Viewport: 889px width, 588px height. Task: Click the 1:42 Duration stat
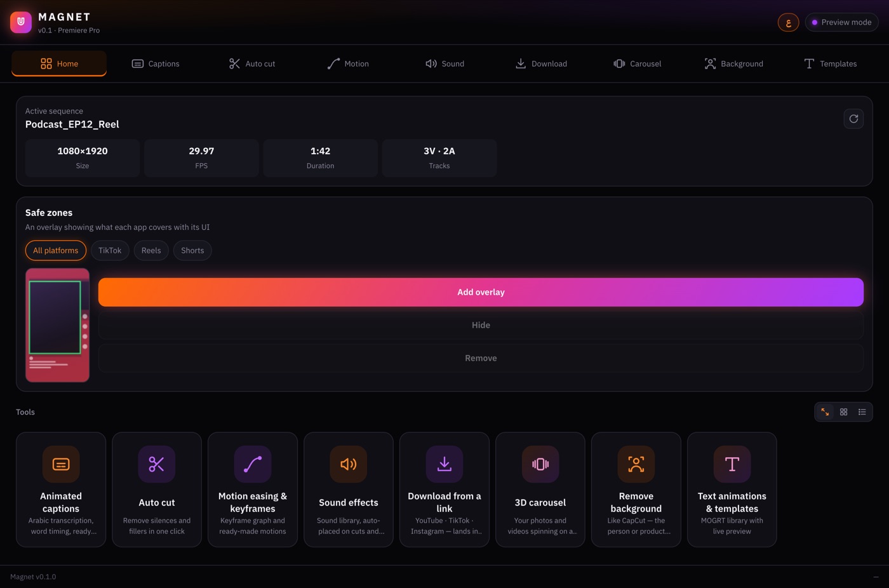[320, 157]
